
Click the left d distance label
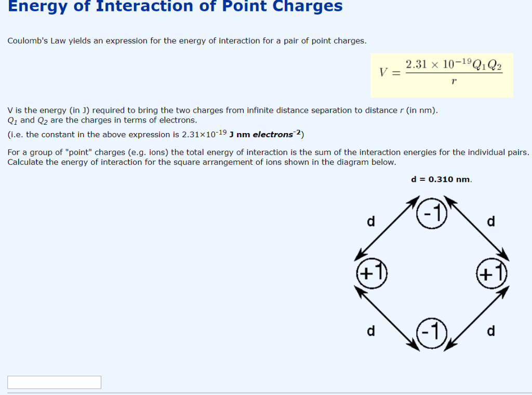pyautogui.click(x=371, y=221)
